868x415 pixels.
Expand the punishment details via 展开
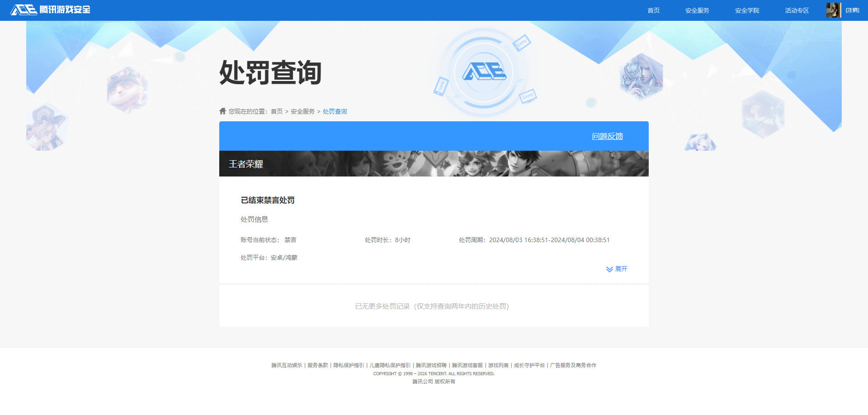coord(621,269)
